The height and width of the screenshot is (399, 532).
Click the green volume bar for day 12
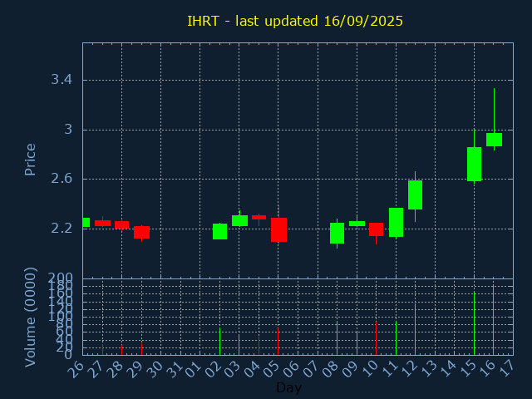coord(415,329)
